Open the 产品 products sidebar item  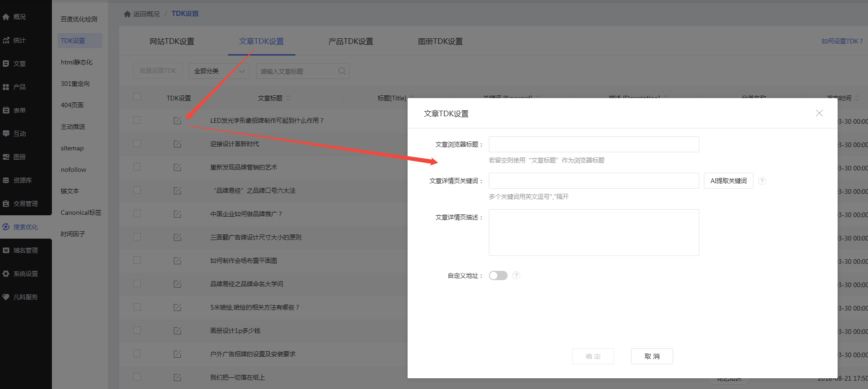pyautogui.click(x=20, y=87)
